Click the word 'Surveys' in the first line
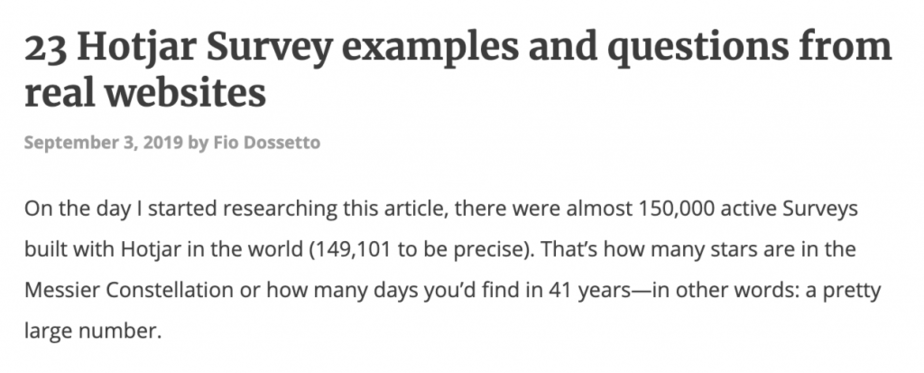The width and height of the screenshot is (924, 373). [x=822, y=210]
